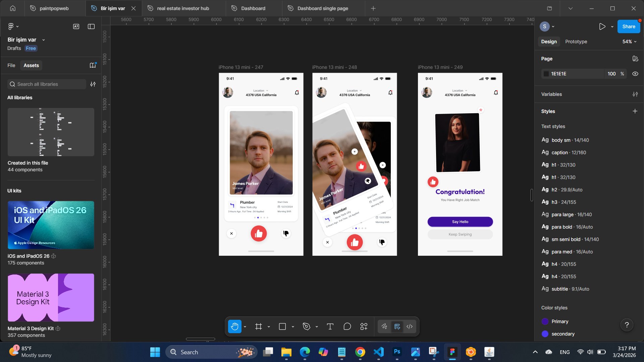Click the Primary color style swatch

click(x=545, y=321)
